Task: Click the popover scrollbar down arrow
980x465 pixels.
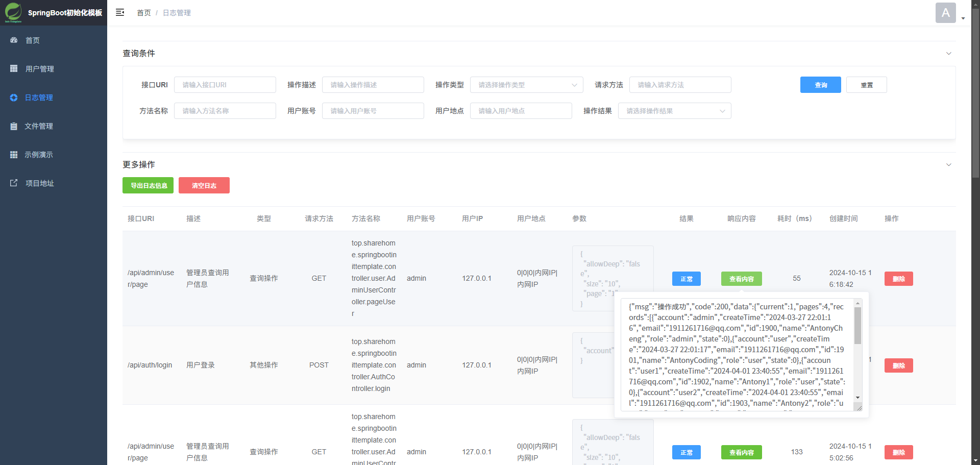Action: point(857,398)
